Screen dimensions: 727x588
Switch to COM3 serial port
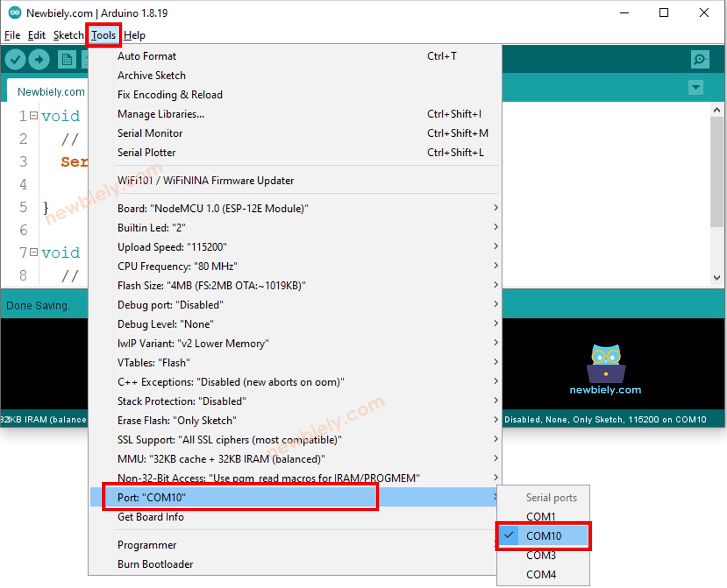pyautogui.click(x=540, y=555)
